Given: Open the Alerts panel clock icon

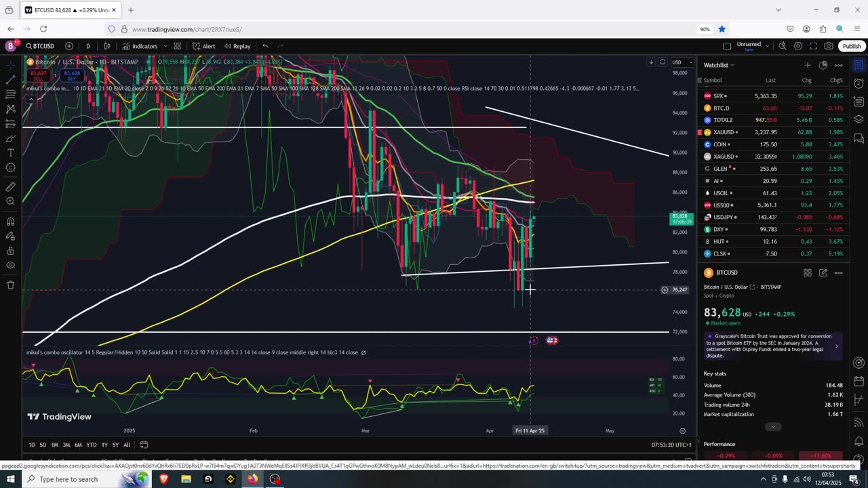Looking at the screenshot, I should point(858,83).
